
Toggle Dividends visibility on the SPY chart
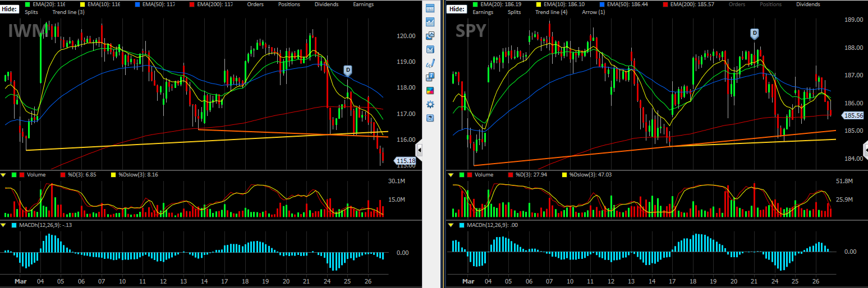809,4
